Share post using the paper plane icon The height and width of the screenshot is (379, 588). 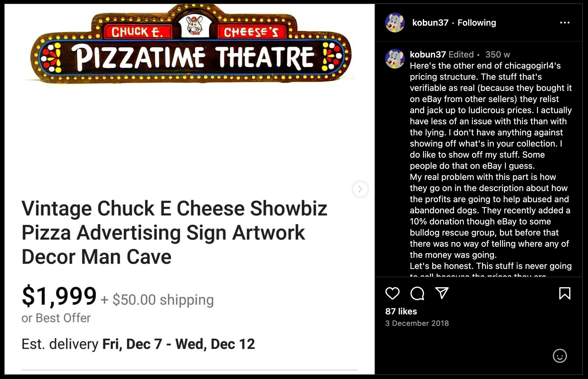(442, 293)
